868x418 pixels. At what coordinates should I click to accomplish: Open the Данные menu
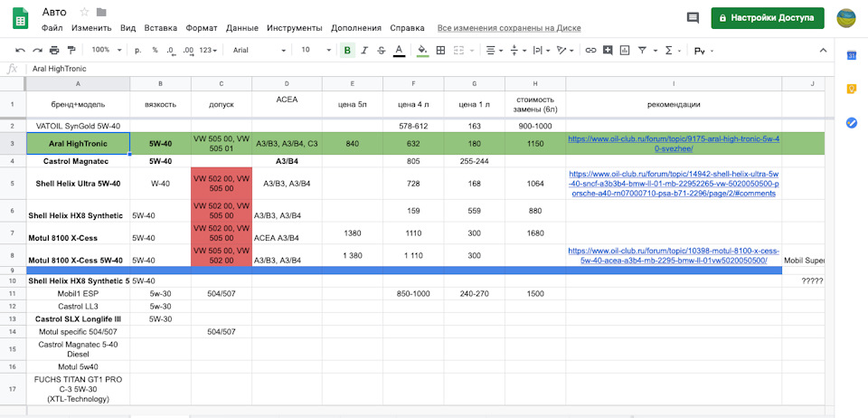tap(242, 28)
